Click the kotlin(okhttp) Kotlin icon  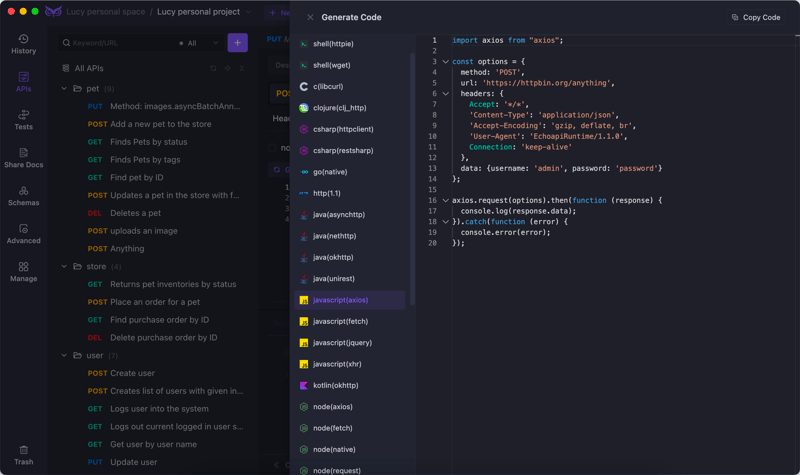[304, 386]
